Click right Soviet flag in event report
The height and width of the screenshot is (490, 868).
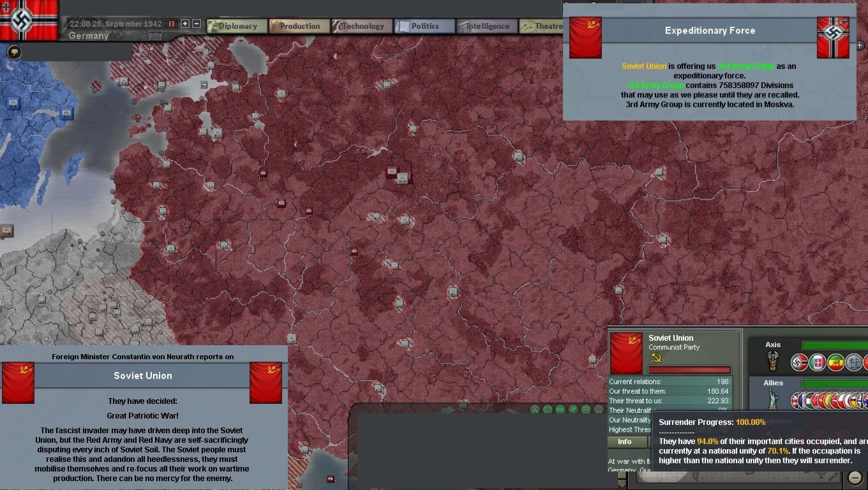[x=266, y=383]
